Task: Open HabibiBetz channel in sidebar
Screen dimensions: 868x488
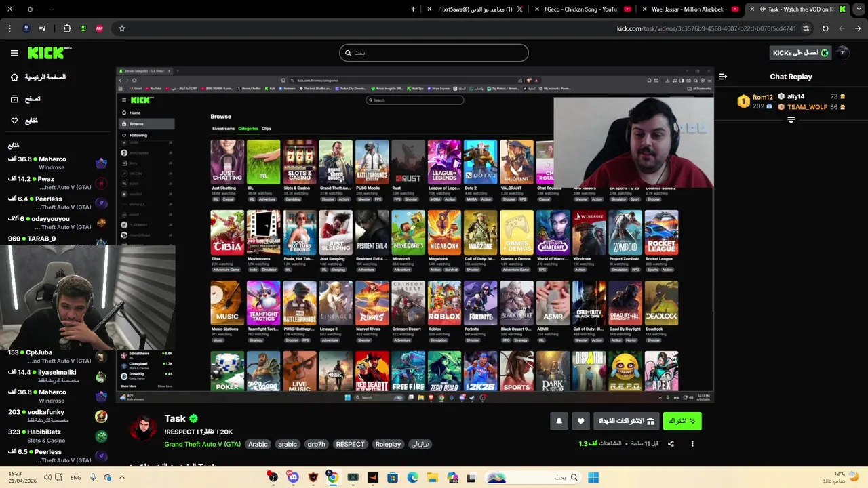Action: click(x=57, y=436)
